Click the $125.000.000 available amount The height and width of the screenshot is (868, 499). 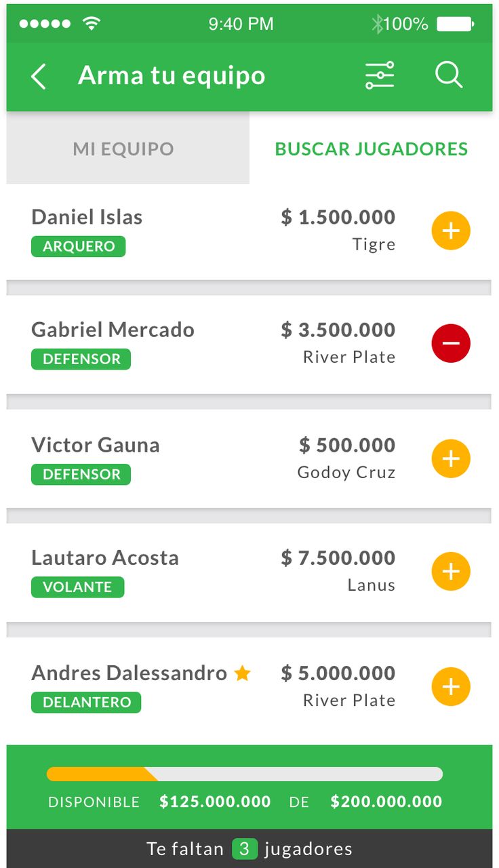[215, 802]
